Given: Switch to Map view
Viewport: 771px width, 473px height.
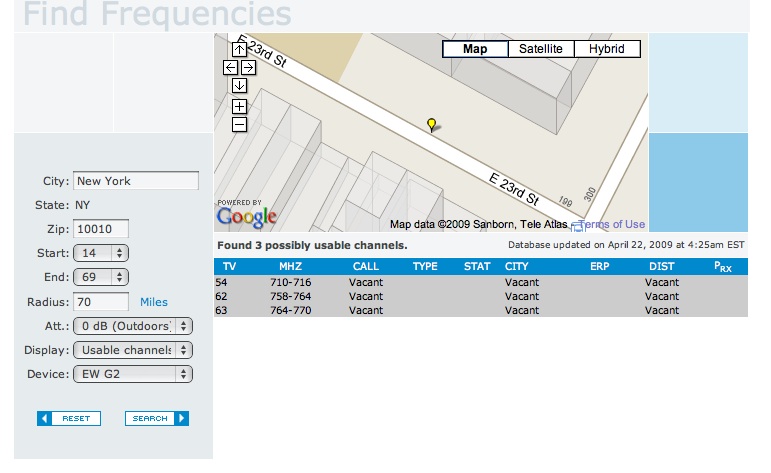Looking at the screenshot, I should 475,49.
